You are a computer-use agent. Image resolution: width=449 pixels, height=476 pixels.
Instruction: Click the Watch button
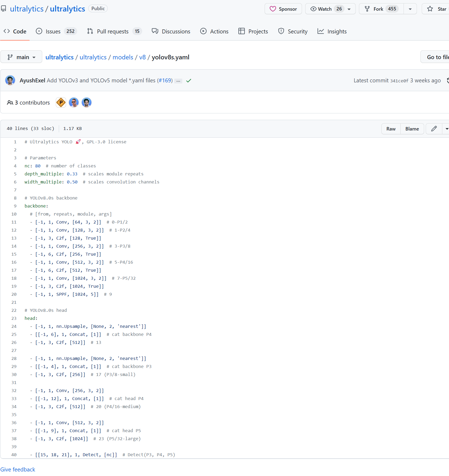[x=330, y=9]
